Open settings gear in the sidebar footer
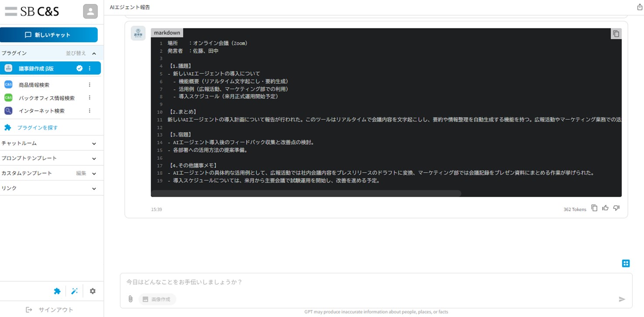644x317 pixels. [92, 291]
